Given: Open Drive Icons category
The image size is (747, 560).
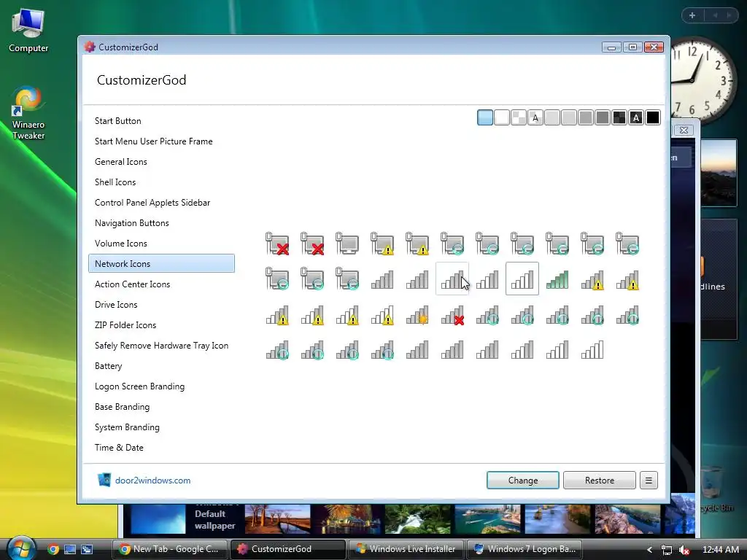Looking at the screenshot, I should coord(161,305).
